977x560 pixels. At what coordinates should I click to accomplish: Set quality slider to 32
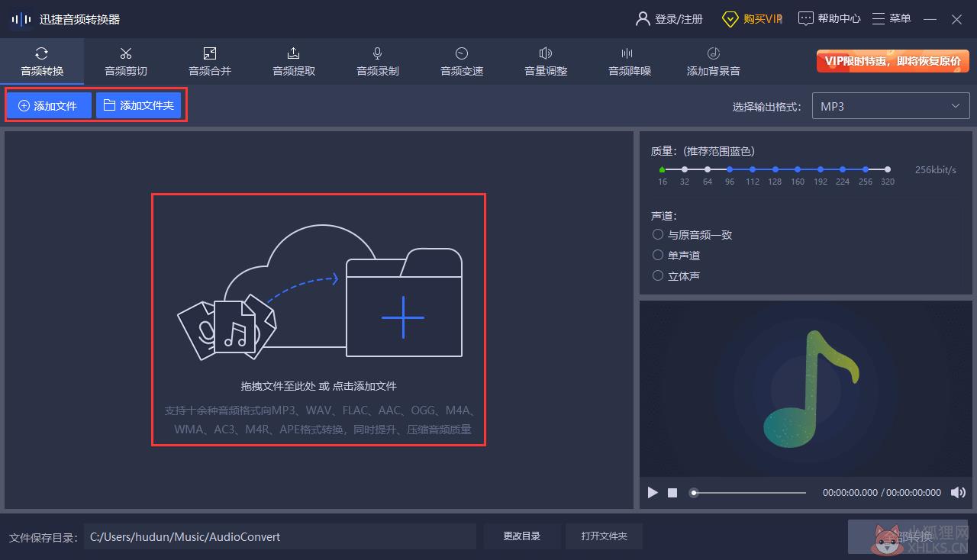[685, 169]
